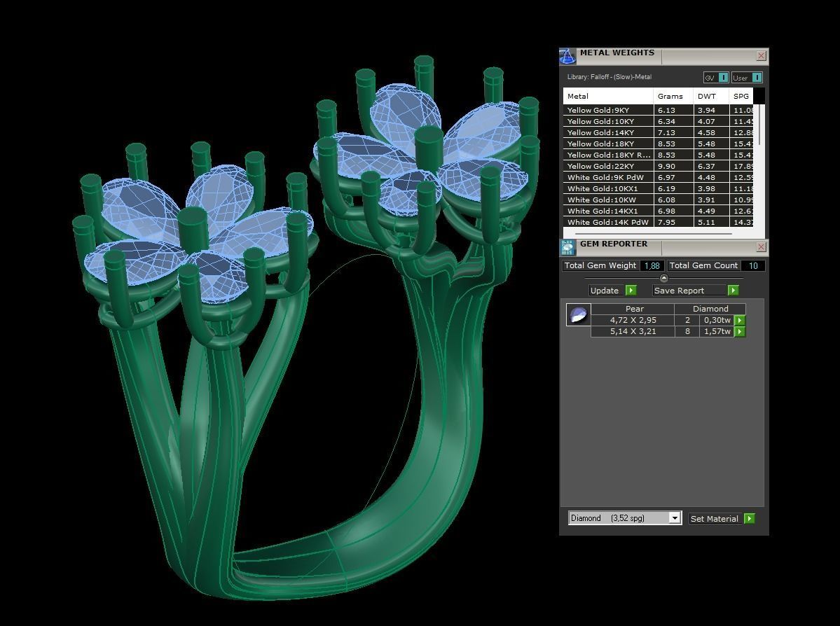Click the 7.13 grams cell
Screen dimensions: 840x626
pos(673,133)
